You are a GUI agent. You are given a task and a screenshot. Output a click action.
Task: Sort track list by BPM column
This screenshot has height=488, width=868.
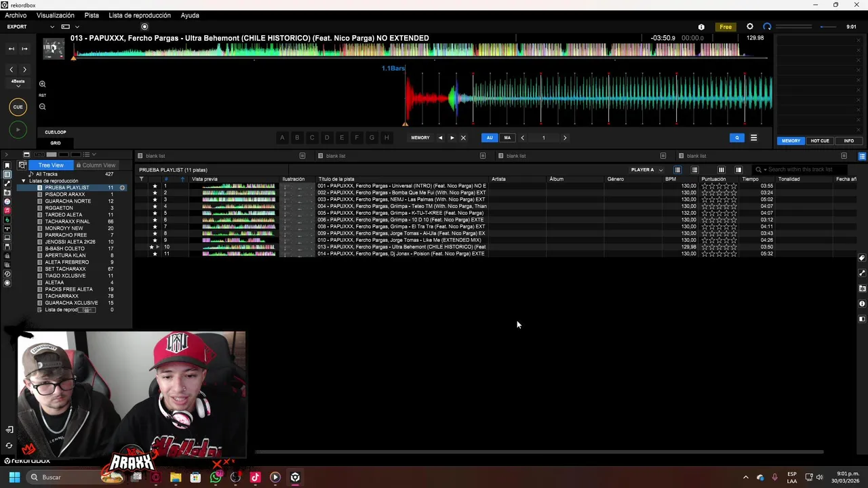pyautogui.click(x=670, y=179)
